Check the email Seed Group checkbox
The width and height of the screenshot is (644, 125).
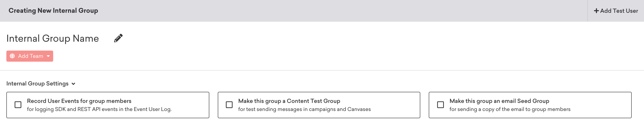pyautogui.click(x=440, y=105)
